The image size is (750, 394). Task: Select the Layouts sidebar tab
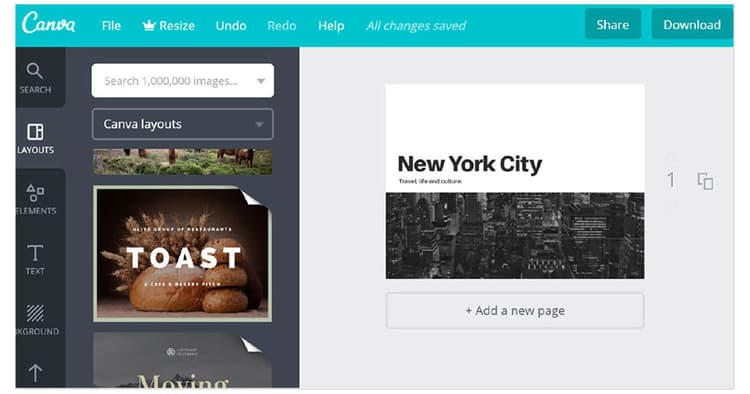pos(35,138)
